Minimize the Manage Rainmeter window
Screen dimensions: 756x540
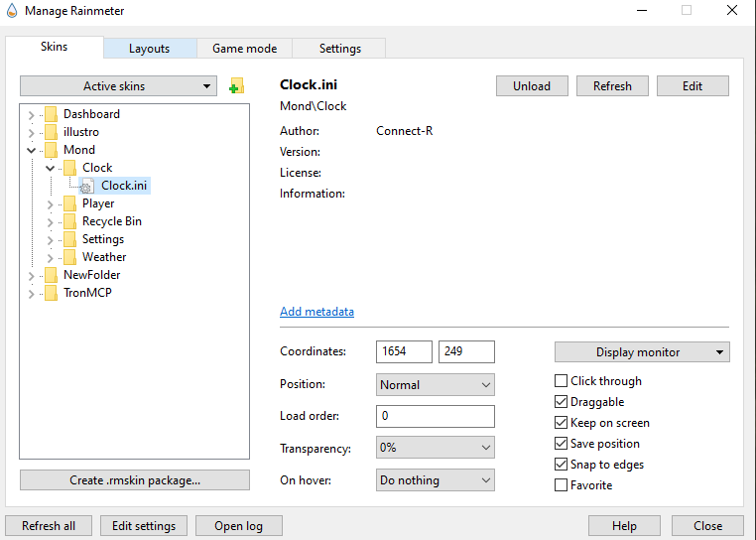point(642,10)
